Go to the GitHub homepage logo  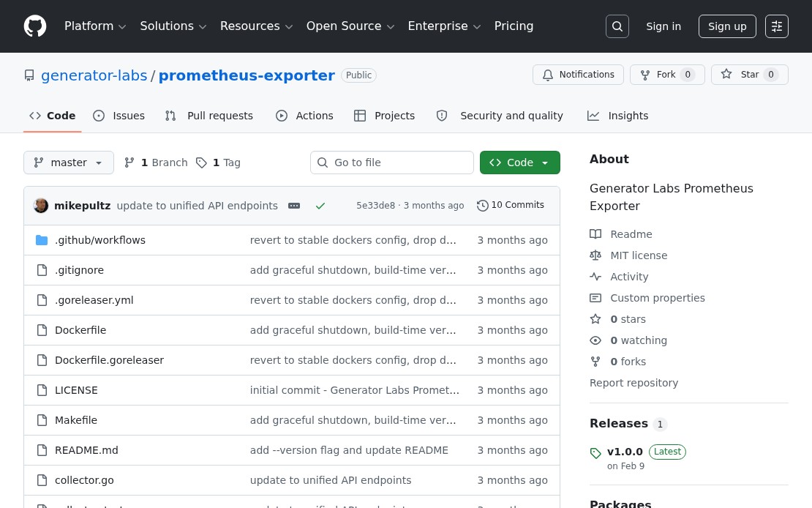tap(35, 26)
